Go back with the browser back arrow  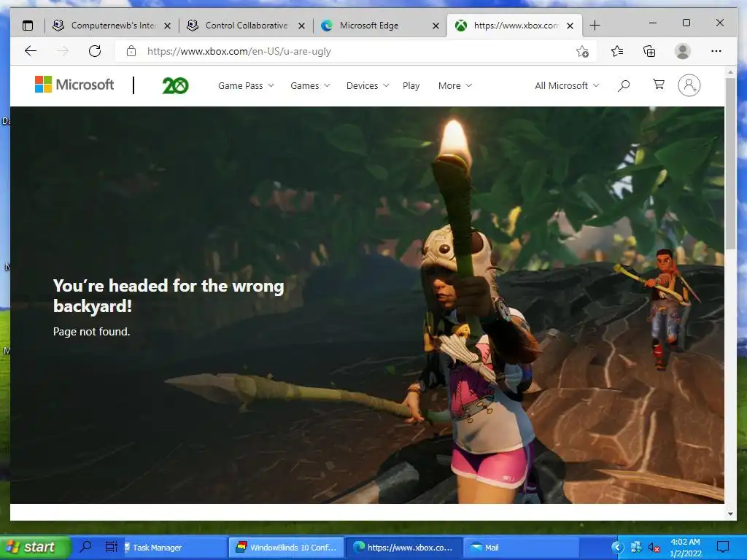coord(31,51)
